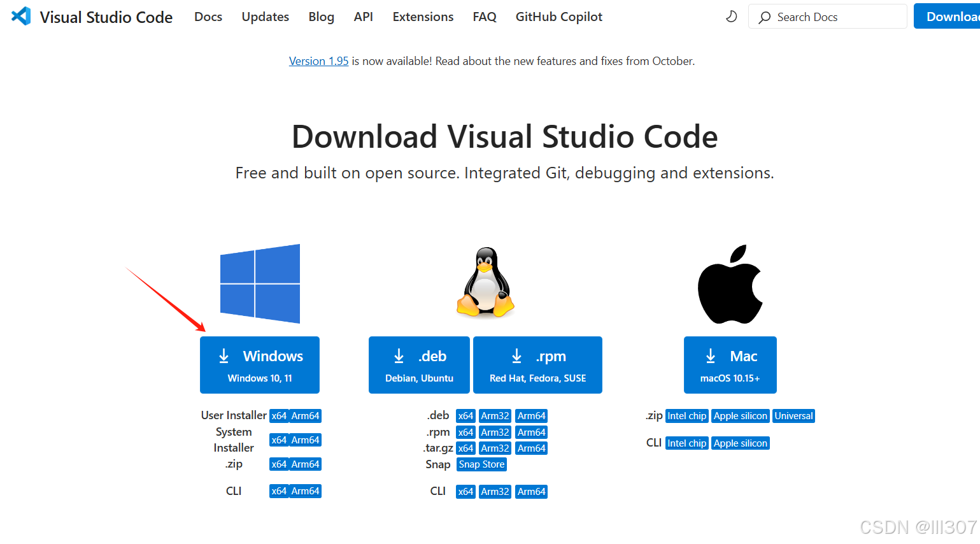Click Windows .zip x64 link
980x544 pixels.
pos(279,464)
